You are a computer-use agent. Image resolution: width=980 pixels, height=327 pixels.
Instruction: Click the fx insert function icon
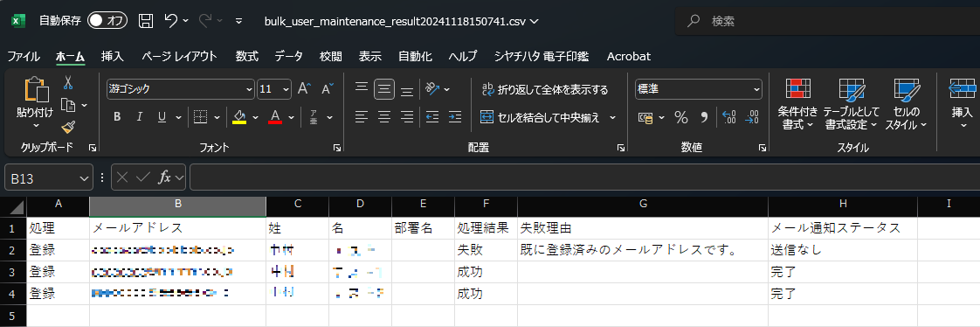click(x=164, y=178)
